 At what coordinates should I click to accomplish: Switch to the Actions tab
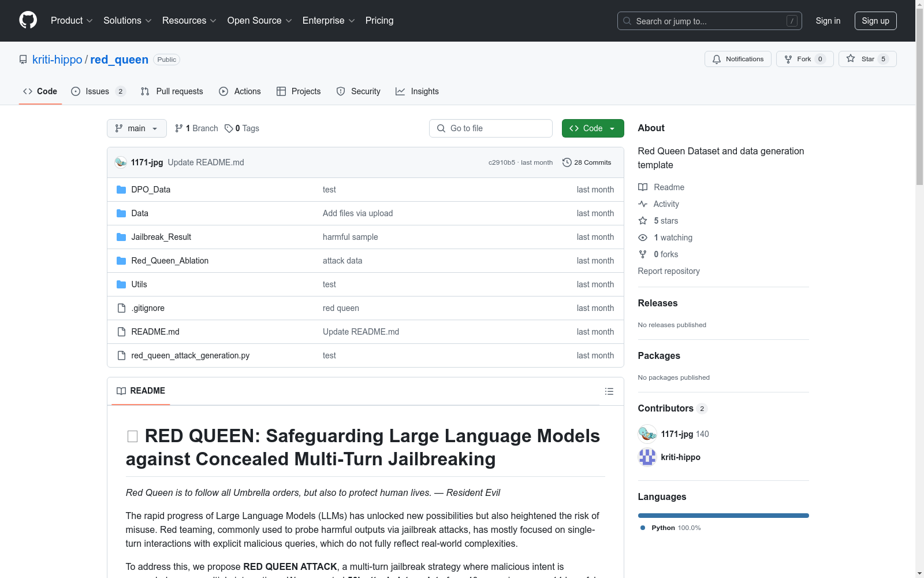(x=240, y=91)
